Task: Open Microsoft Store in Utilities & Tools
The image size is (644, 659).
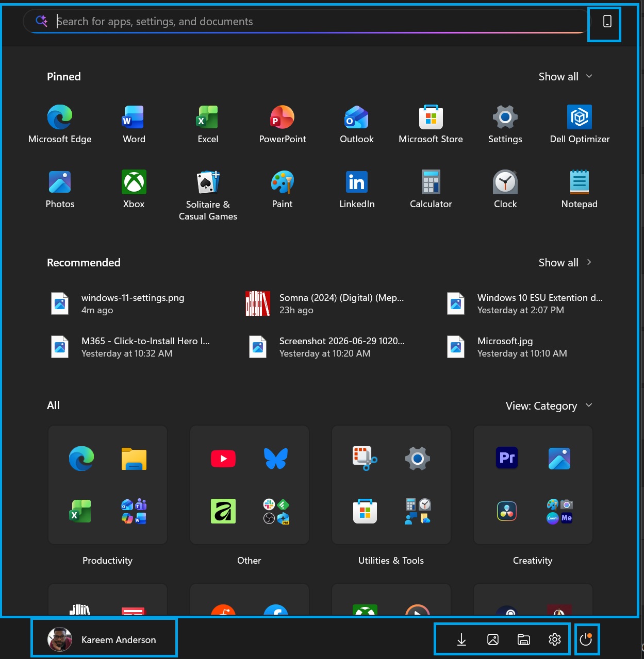Action: click(365, 511)
